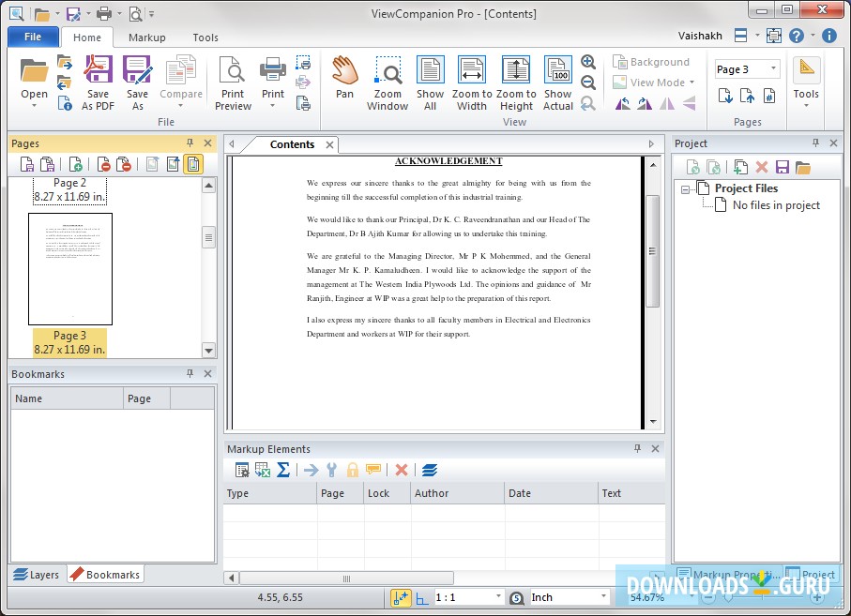851x616 pixels.
Task: Rotate the view right icon
Action: 645,103
